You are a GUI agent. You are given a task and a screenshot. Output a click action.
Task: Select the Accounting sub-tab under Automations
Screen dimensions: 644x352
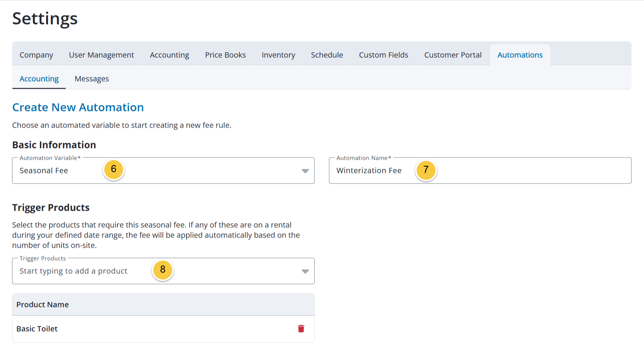coord(39,79)
